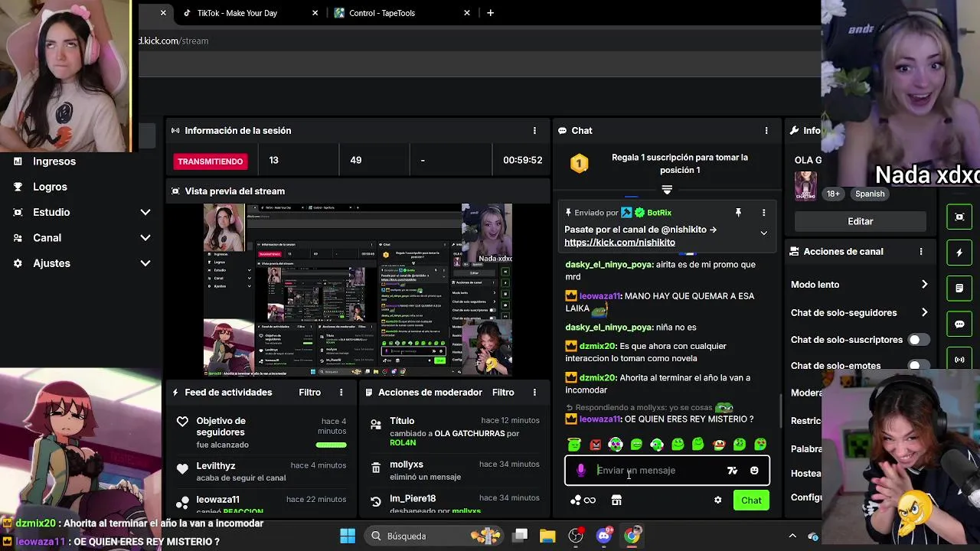
Task: Click the Spanish language tag
Action: point(870,194)
